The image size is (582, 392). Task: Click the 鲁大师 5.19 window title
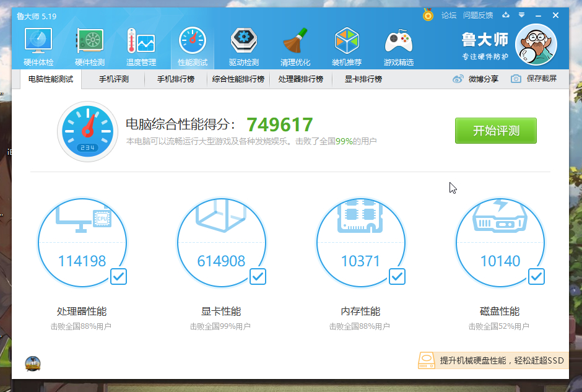[x=37, y=16]
